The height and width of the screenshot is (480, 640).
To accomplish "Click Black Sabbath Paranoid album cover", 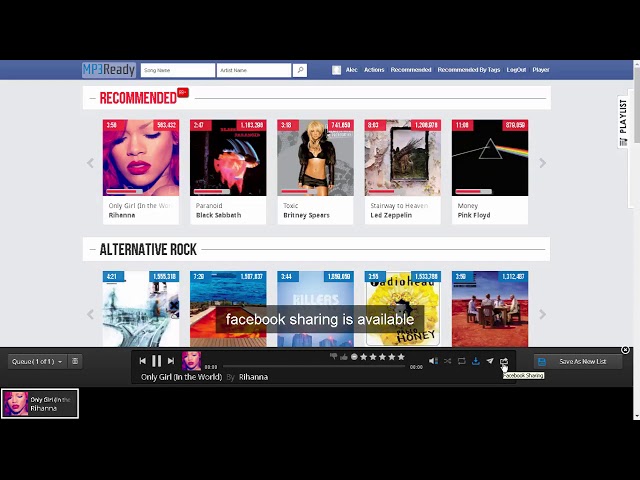I will tap(228, 158).
